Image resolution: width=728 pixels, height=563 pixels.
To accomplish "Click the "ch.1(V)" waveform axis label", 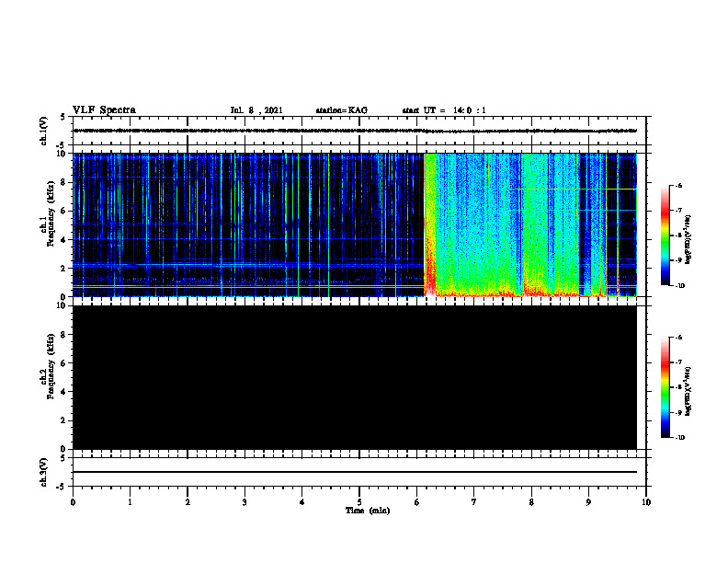I will pyautogui.click(x=44, y=131).
